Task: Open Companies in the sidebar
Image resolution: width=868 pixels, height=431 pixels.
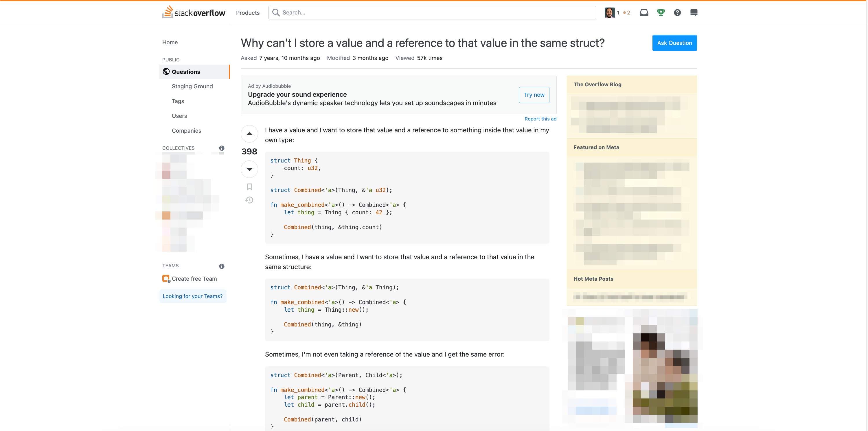Action: click(186, 131)
